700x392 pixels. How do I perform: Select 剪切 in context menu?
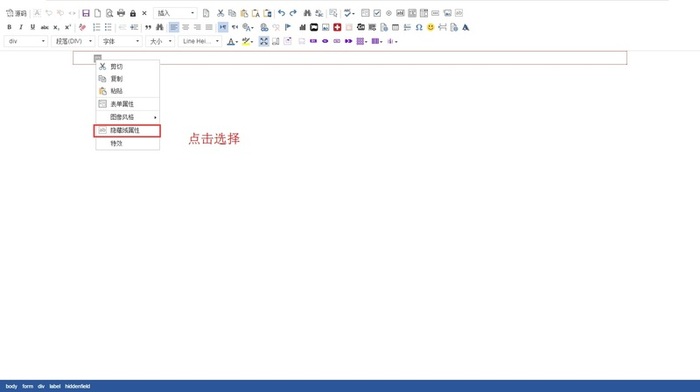pyautogui.click(x=128, y=67)
